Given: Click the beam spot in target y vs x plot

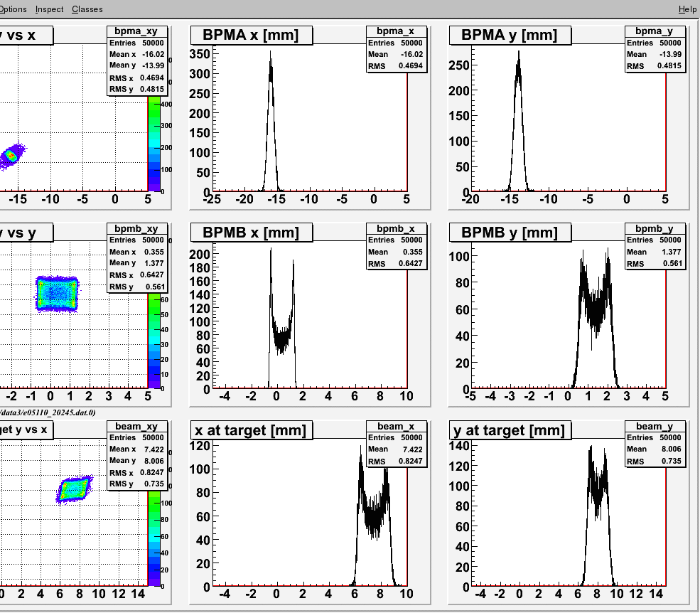Looking at the screenshot, I should coord(75,489).
